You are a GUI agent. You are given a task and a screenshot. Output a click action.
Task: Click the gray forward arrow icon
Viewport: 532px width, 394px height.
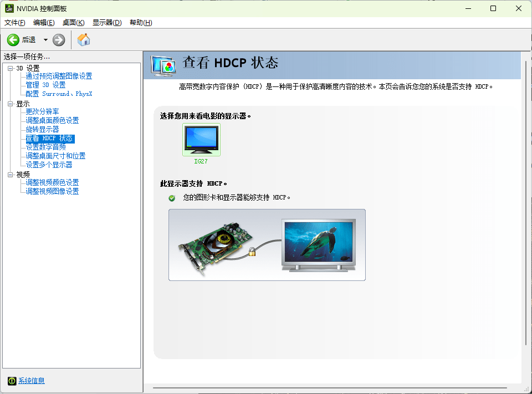(x=59, y=40)
